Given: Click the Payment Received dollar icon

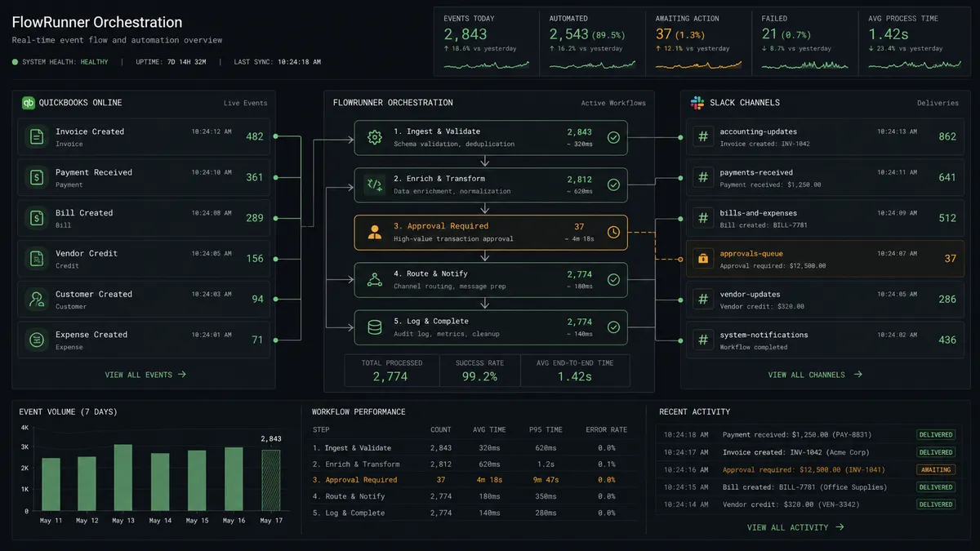Looking at the screenshot, I should [x=37, y=177].
